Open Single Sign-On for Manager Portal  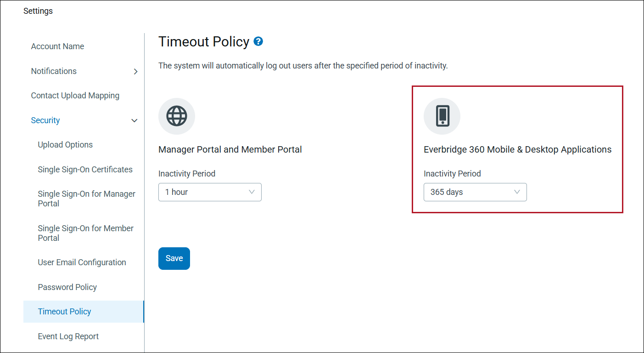86,199
